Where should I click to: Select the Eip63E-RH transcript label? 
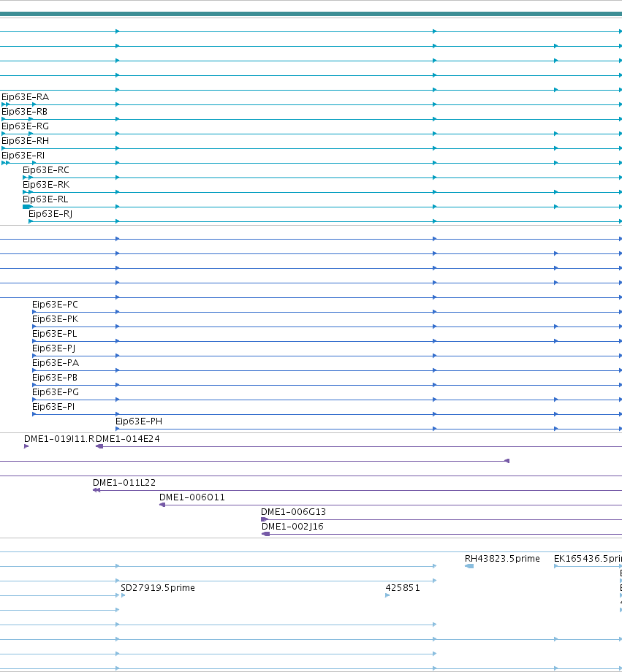point(26,141)
